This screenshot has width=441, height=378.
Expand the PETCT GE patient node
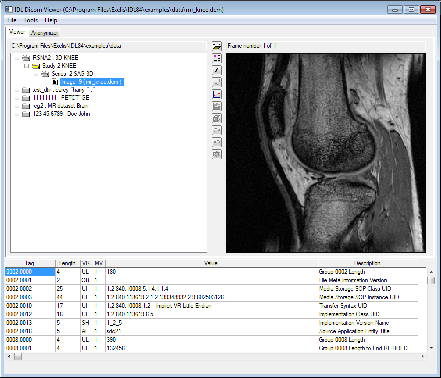point(17,98)
